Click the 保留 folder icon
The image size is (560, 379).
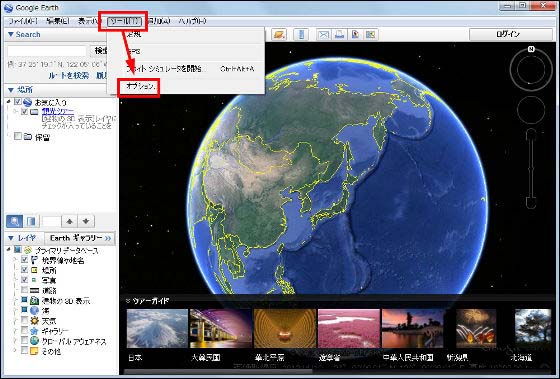pos(28,136)
